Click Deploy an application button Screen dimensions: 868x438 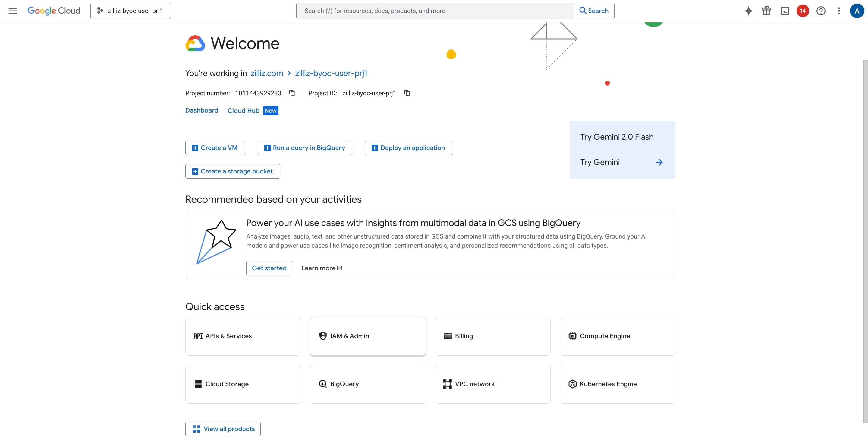pyautogui.click(x=408, y=148)
